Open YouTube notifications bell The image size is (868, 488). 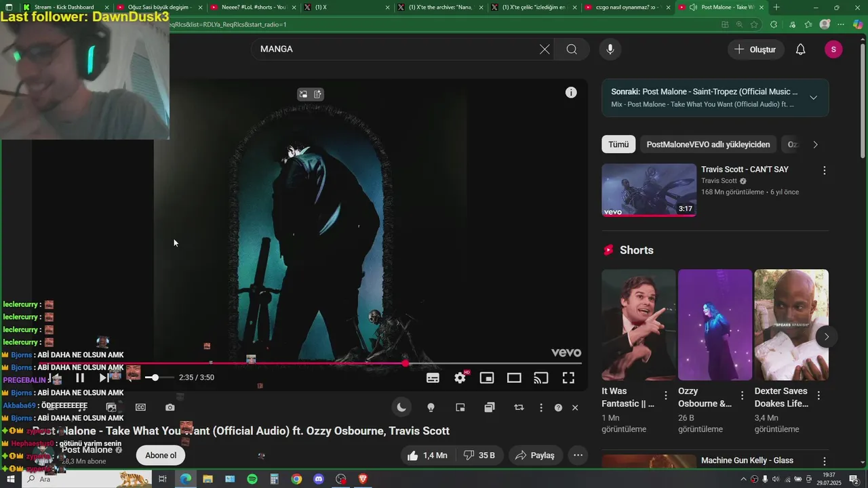coord(800,49)
